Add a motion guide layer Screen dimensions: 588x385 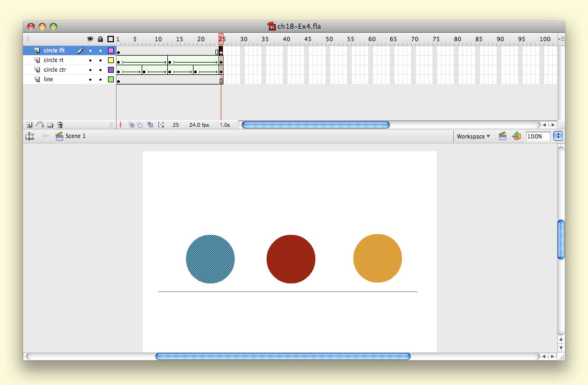click(40, 125)
